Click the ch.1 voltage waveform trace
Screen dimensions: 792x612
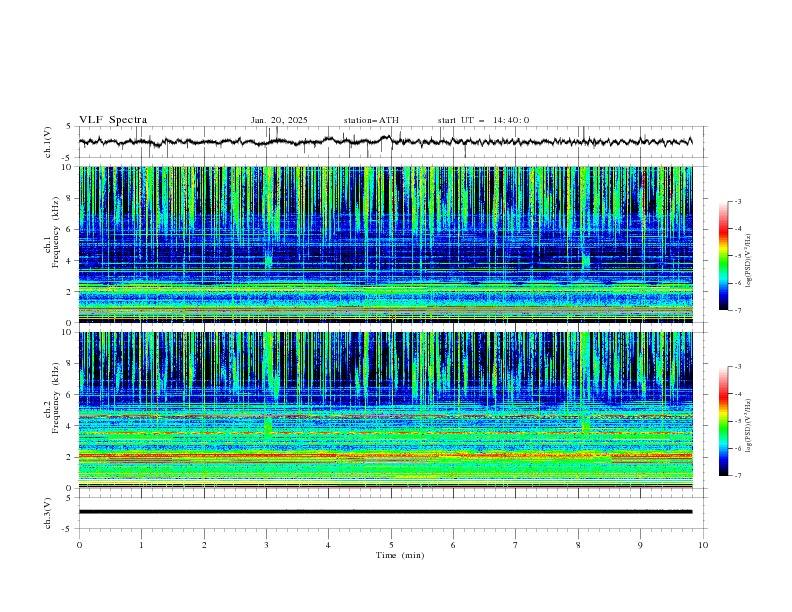tap(385, 142)
